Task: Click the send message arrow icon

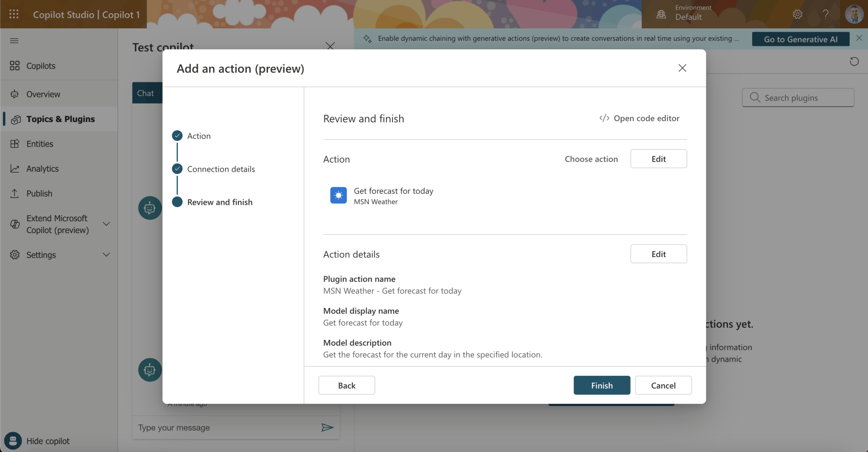Action: click(x=327, y=427)
